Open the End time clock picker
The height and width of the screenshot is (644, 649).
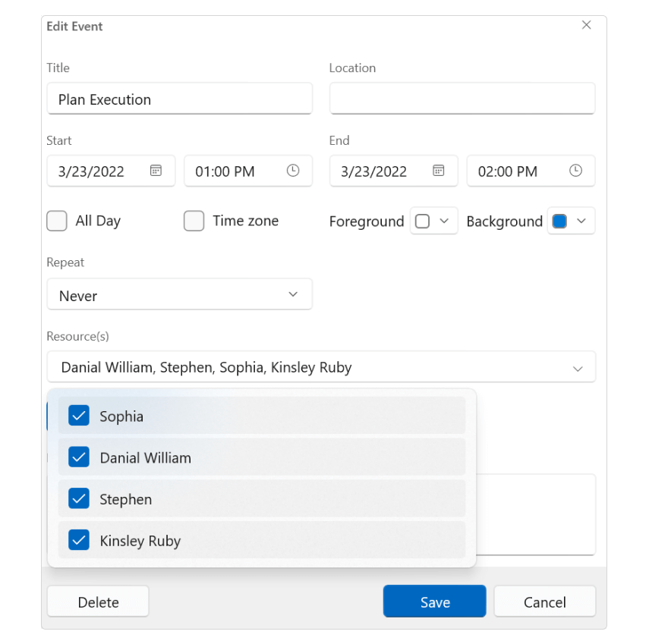click(575, 171)
